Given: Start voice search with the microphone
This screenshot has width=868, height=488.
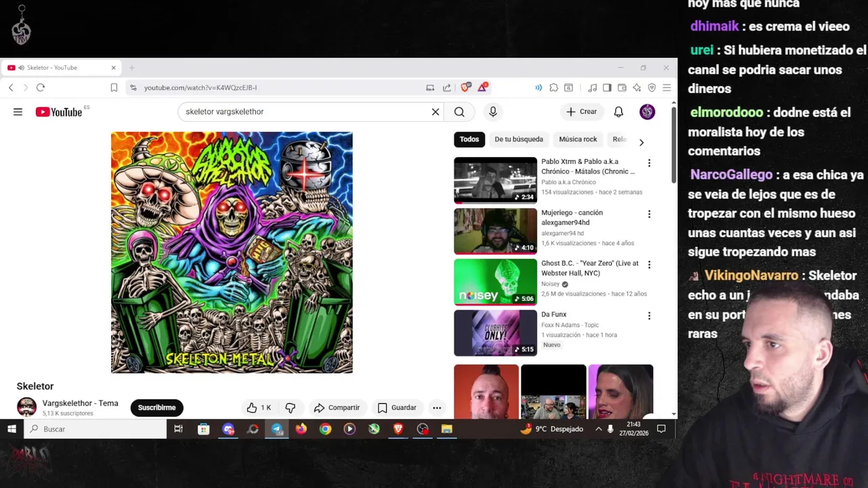Looking at the screenshot, I should tap(493, 112).
